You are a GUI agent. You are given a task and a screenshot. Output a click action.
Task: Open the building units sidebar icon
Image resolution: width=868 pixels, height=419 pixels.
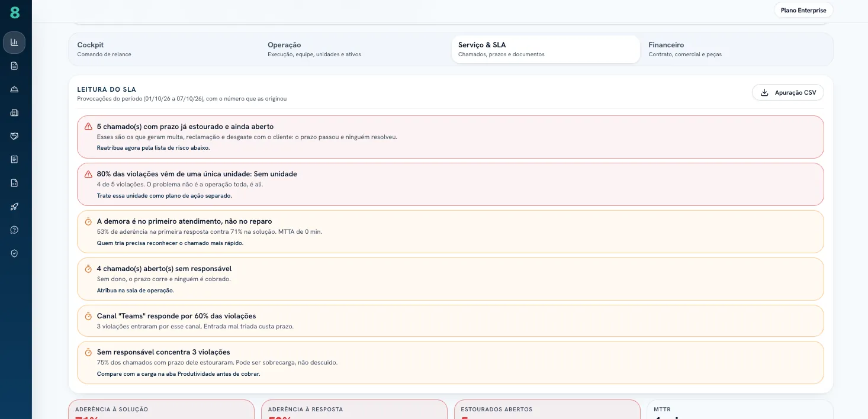[x=14, y=112]
